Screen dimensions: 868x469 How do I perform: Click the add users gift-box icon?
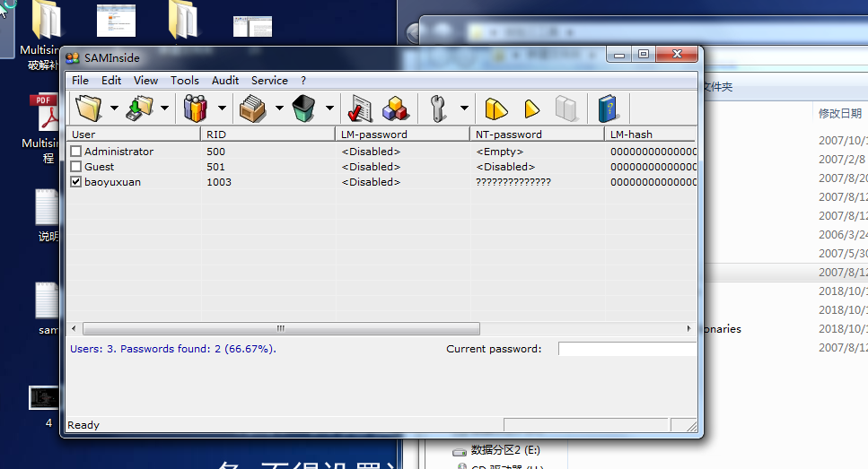196,108
